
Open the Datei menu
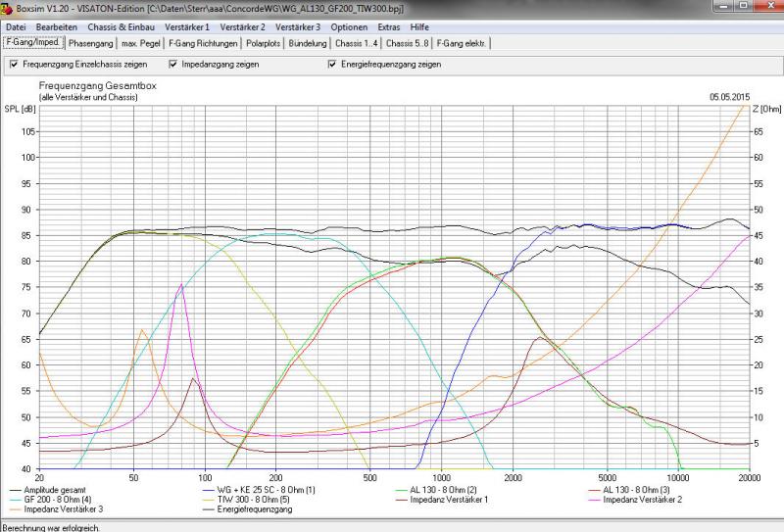pyautogui.click(x=16, y=26)
